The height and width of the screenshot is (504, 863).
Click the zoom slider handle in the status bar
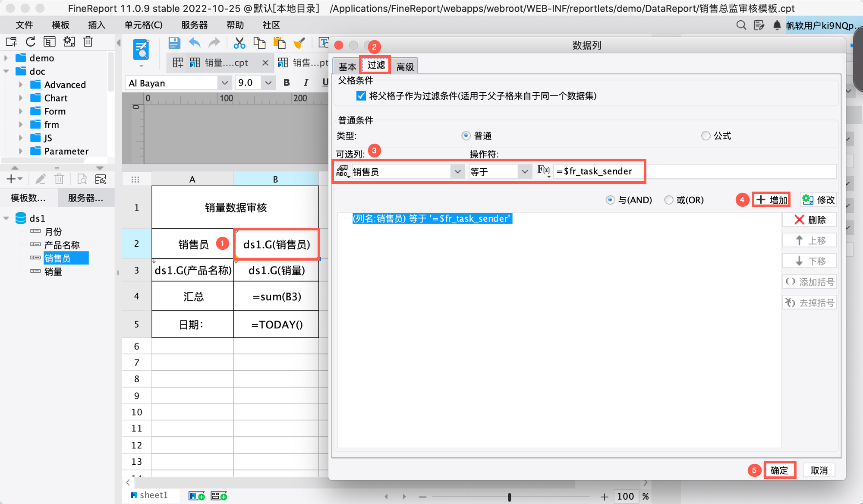(x=510, y=497)
